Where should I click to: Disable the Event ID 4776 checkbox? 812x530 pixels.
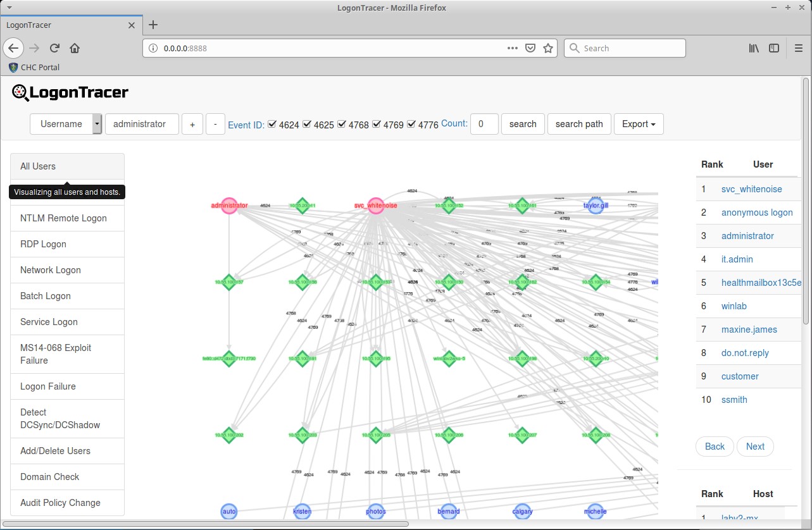tap(411, 124)
